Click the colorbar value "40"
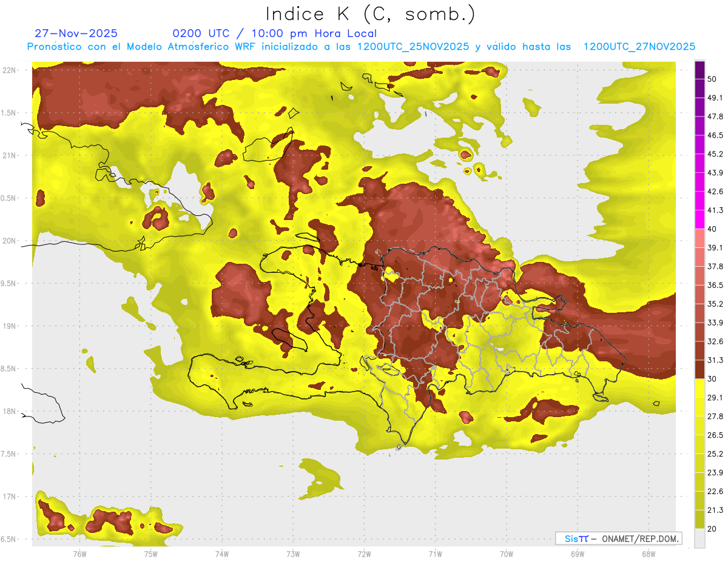The height and width of the screenshot is (562, 728). click(x=712, y=229)
